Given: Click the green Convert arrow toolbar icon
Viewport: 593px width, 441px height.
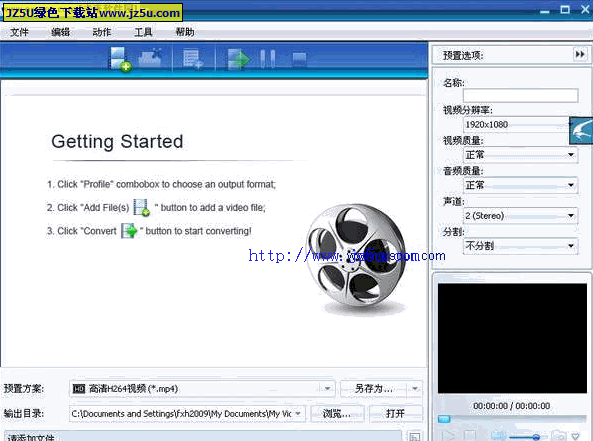Looking at the screenshot, I should coord(238,59).
